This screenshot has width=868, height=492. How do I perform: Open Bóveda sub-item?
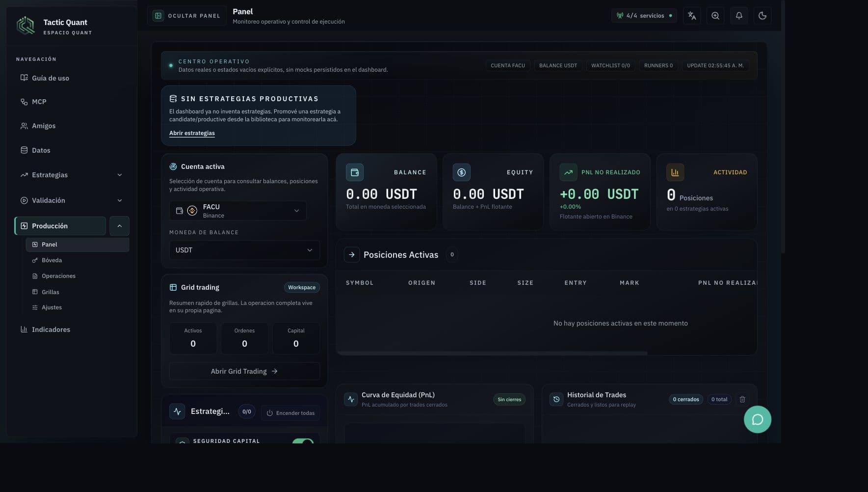point(78,260)
